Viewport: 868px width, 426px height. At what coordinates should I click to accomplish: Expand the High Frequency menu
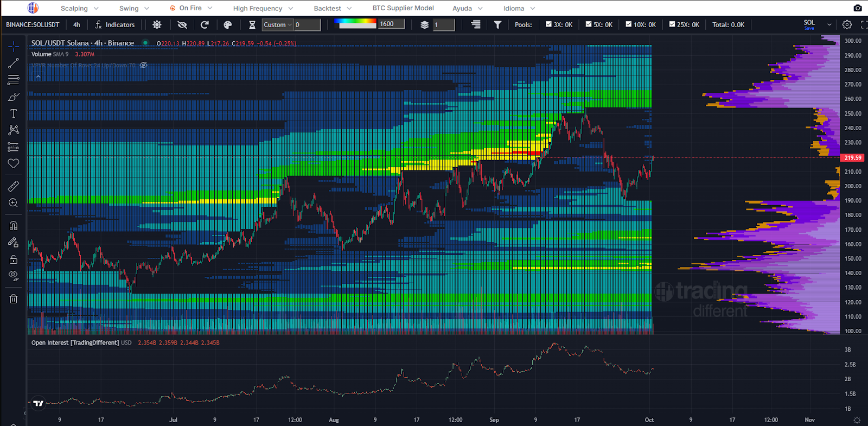pyautogui.click(x=263, y=8)
